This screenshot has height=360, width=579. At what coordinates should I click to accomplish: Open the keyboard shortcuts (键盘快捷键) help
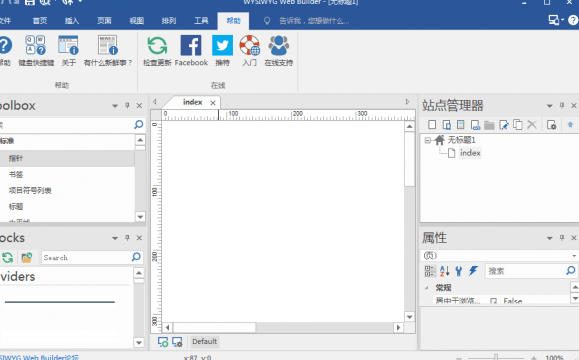tap(36, 50)
